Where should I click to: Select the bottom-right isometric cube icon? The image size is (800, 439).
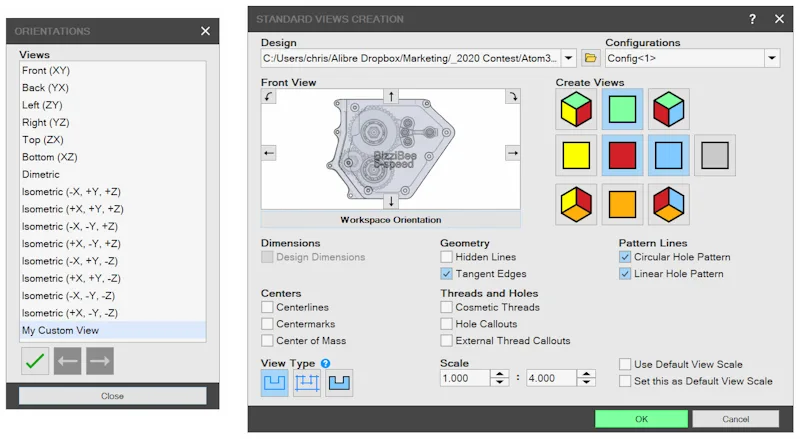coord(668,204)
